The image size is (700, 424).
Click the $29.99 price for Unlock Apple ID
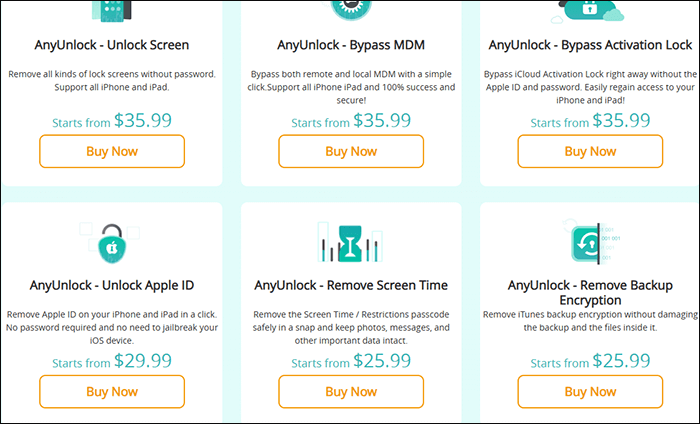point(143,361)
